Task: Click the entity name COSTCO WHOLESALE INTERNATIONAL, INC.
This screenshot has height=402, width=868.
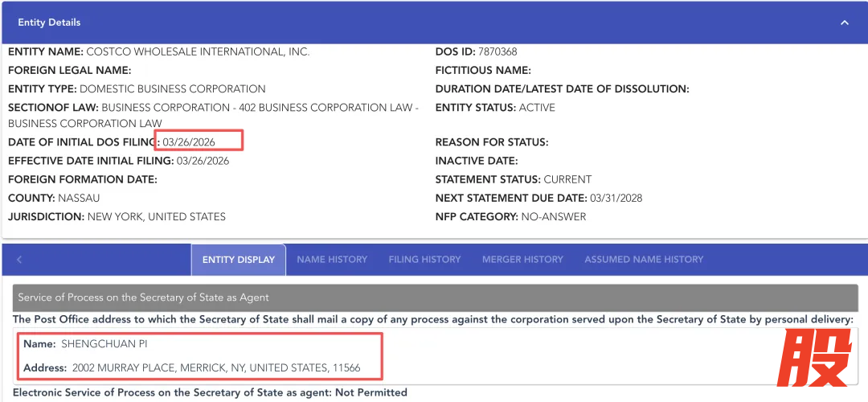Action: point(198,52)
